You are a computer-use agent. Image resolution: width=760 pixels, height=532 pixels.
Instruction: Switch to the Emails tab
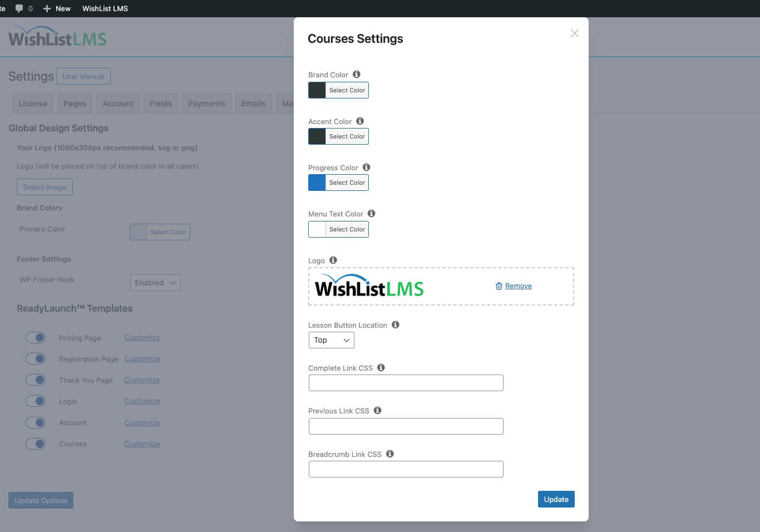tap(253, 104)
